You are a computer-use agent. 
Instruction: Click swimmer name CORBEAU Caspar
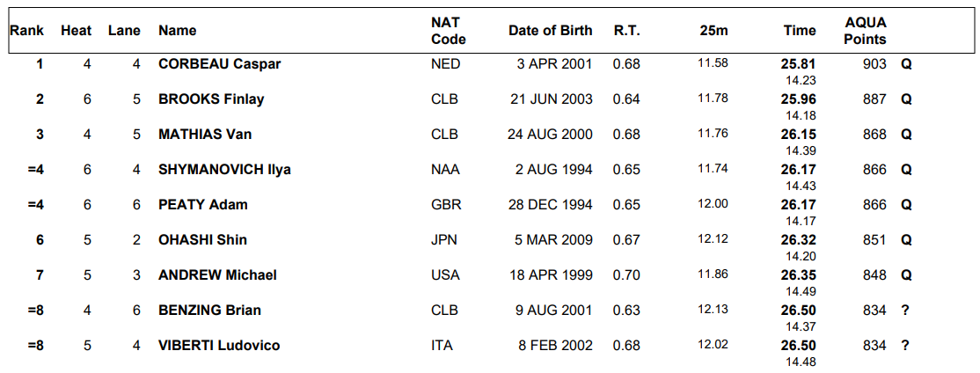click(219, 64)
